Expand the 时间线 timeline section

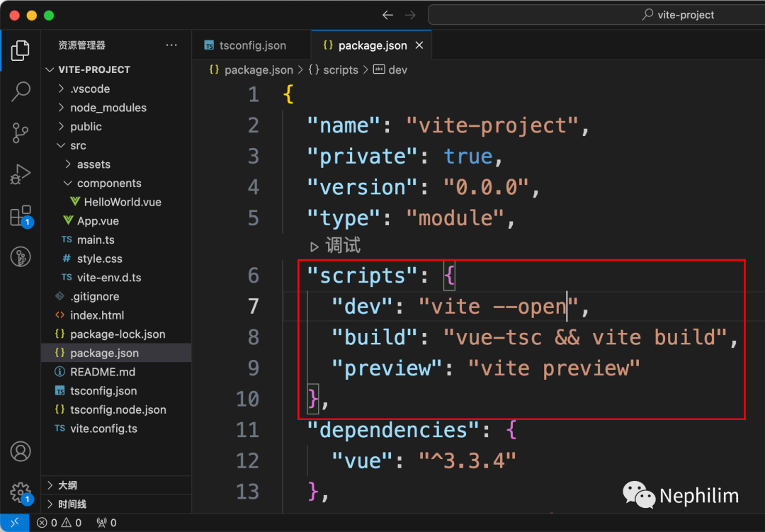[116, 504]
